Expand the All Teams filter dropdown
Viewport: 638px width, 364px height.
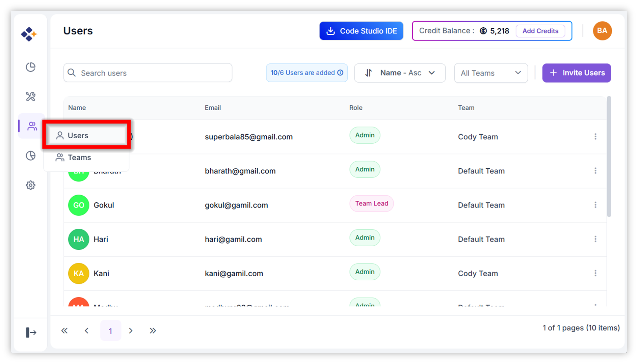490,73
